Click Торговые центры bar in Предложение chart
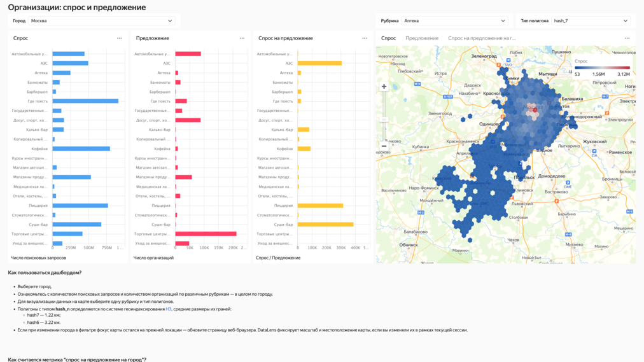644x362 pixels. coord(206,233)
